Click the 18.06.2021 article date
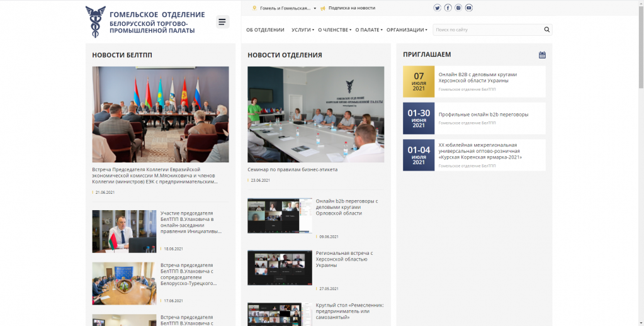This screenshot has width=644, height=326. pos(173,249)
